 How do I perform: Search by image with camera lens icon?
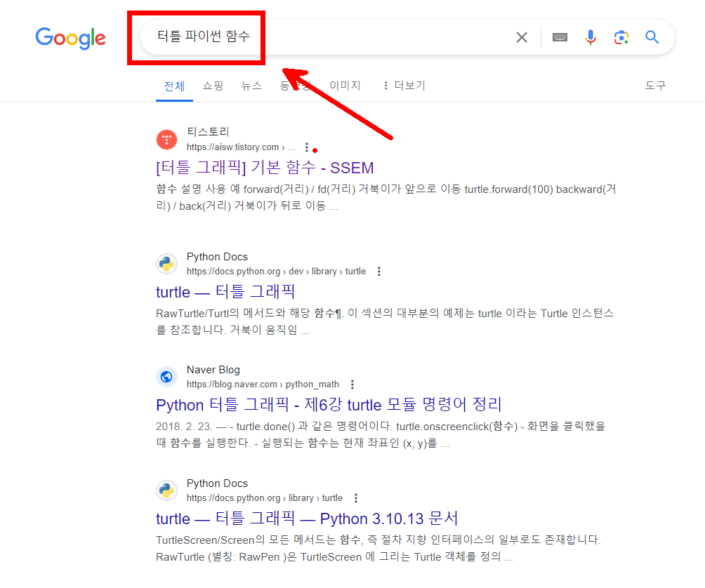pos(621,37)
